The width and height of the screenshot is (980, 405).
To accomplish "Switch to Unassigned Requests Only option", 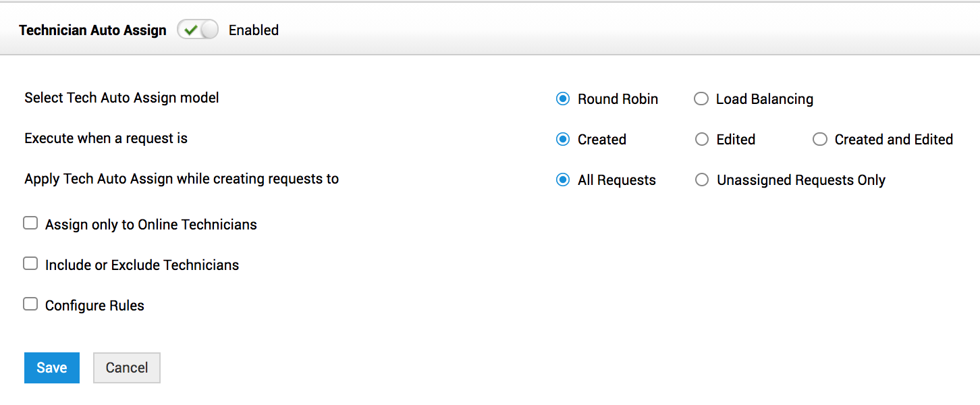I will [x=702, y=180].
